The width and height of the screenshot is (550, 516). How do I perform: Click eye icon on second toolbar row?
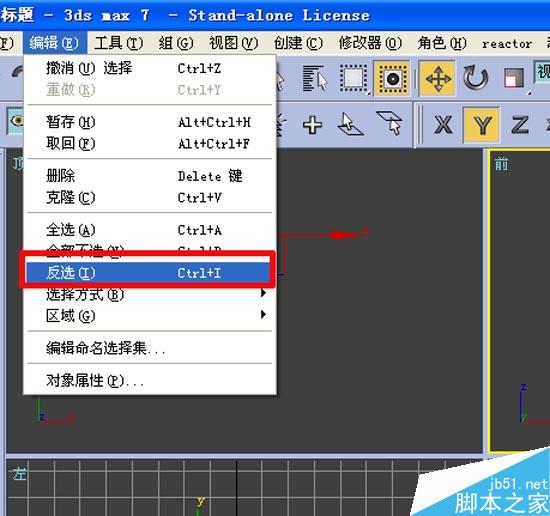point(15,121)
